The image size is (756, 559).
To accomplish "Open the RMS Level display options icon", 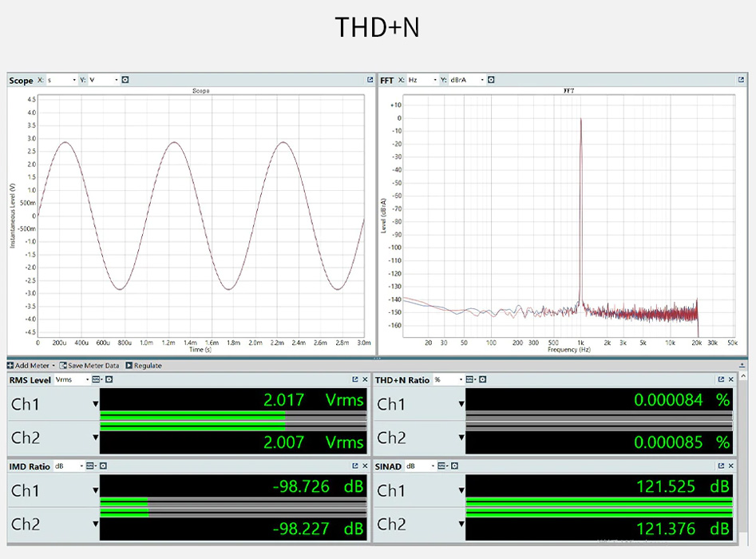I will coord(97,379).
